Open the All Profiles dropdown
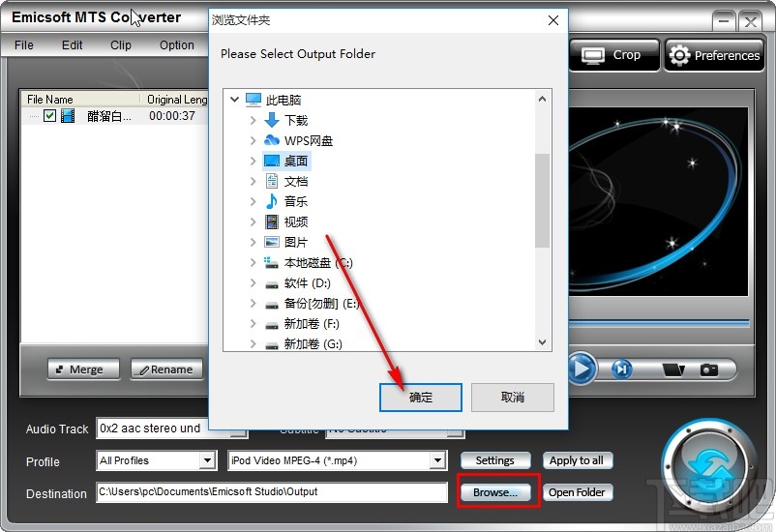The image size is (776, 532). pyautogui.click(x=208, y=460)
